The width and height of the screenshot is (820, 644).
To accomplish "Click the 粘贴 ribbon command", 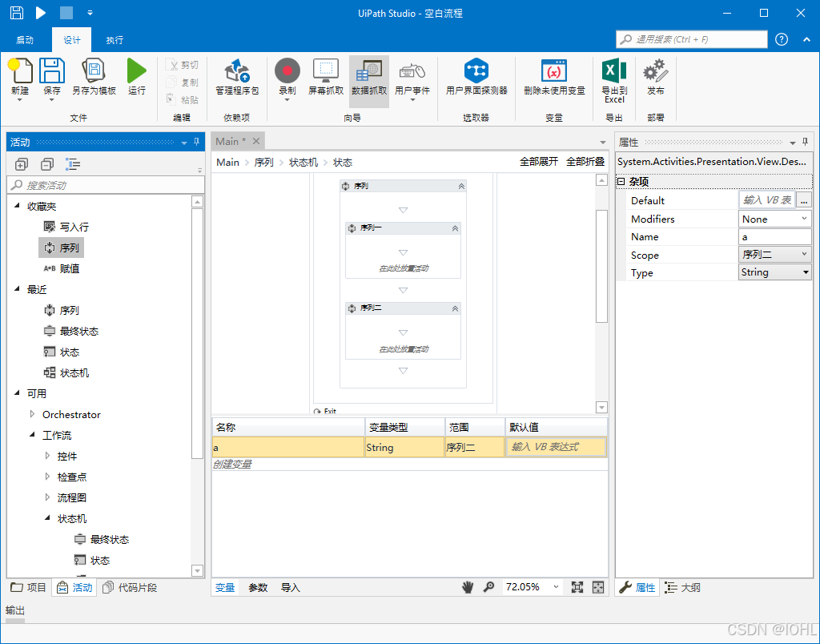I will [183, 99].
